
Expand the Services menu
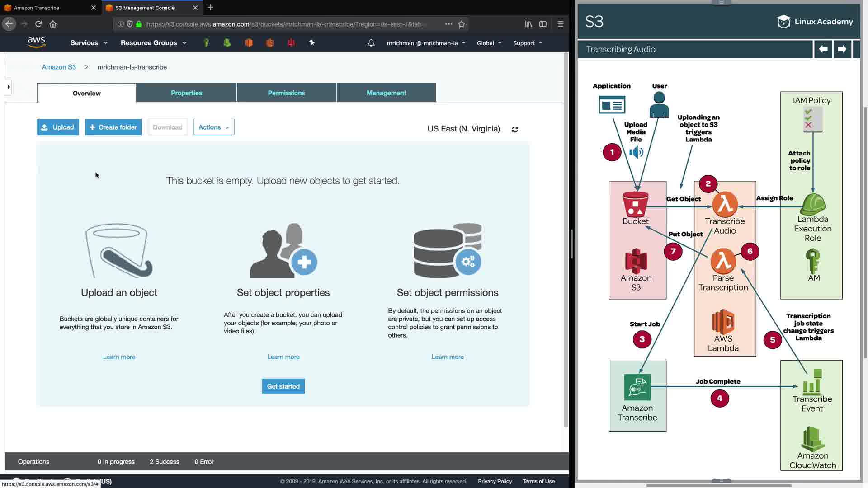tap(89, 43)
